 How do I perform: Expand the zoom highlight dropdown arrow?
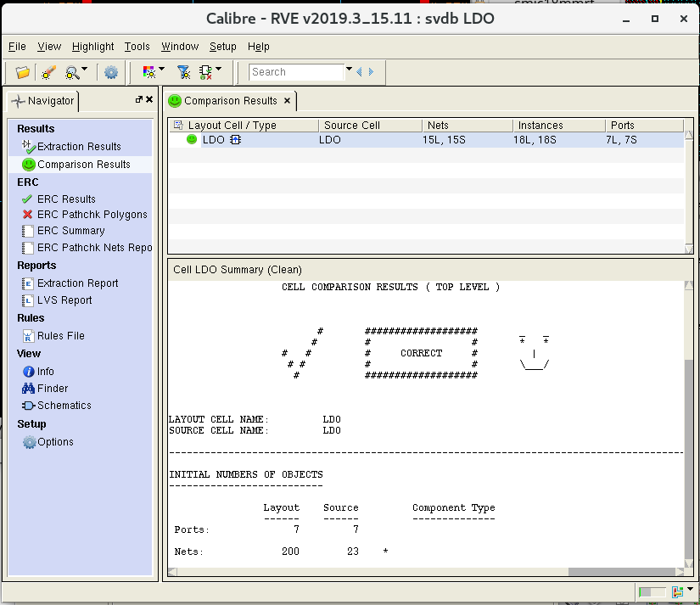85,69
